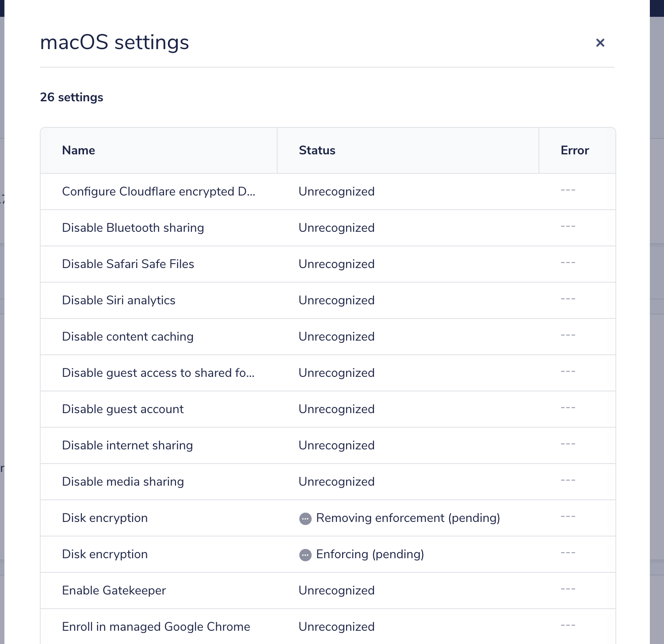664x644 pixels.
Task: Click the Name column header
Action: [78, 150]
